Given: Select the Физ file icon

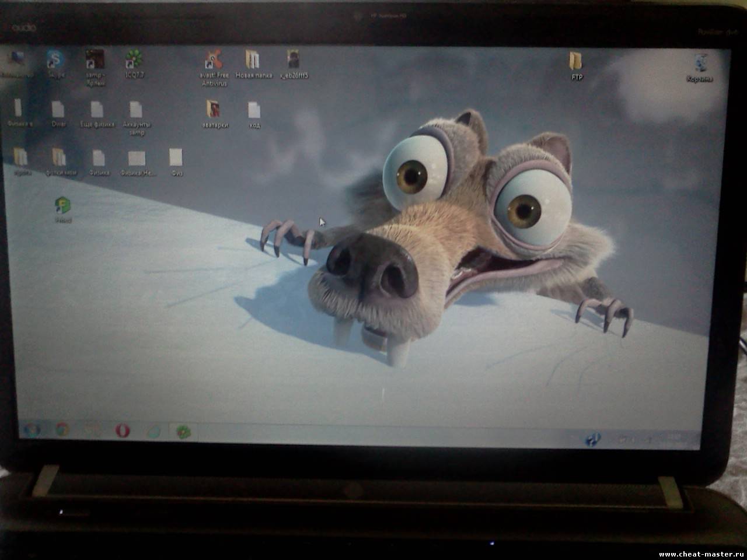Looking at the screenshot, I should (x=176, y=158).
